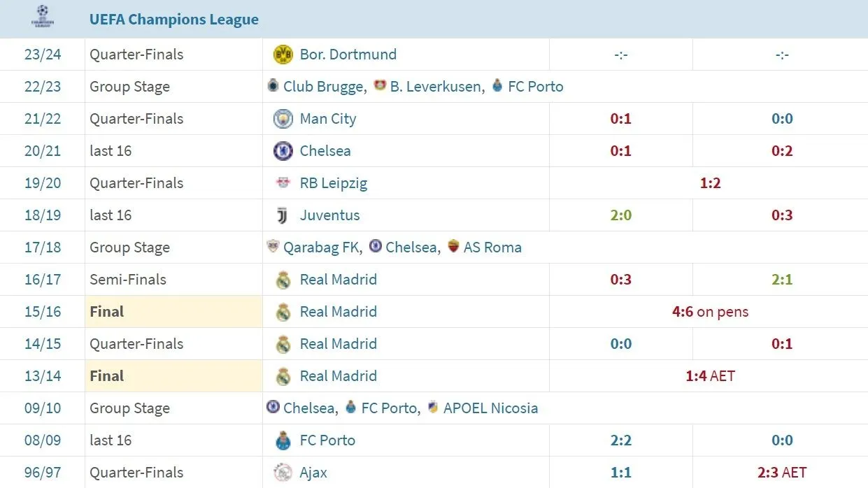The width and height of the screenshot is (868, 488).
Task: Click the Borussia Dortmund club crest
Action: 283,54
